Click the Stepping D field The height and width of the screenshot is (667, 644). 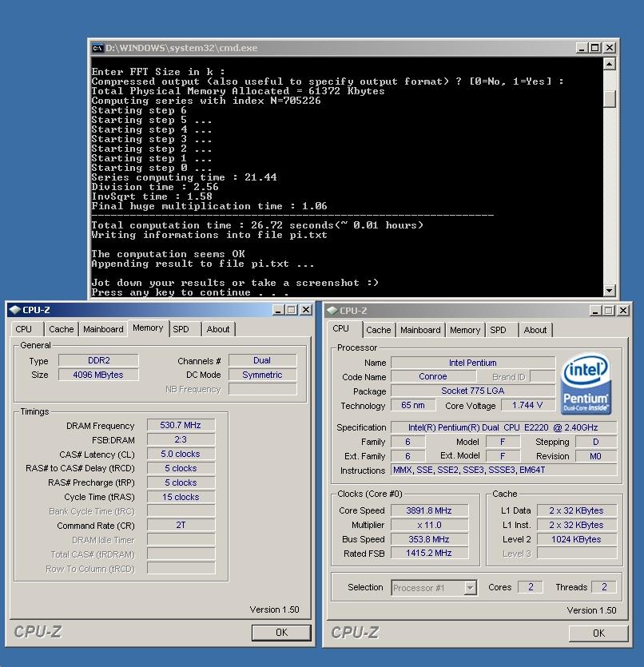pos(596,442)
